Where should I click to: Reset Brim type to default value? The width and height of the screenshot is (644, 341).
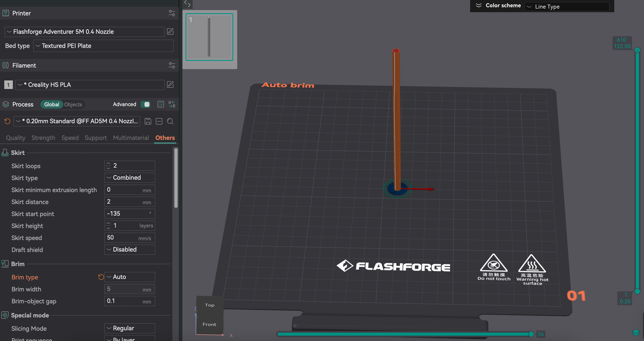coord(101,277)
